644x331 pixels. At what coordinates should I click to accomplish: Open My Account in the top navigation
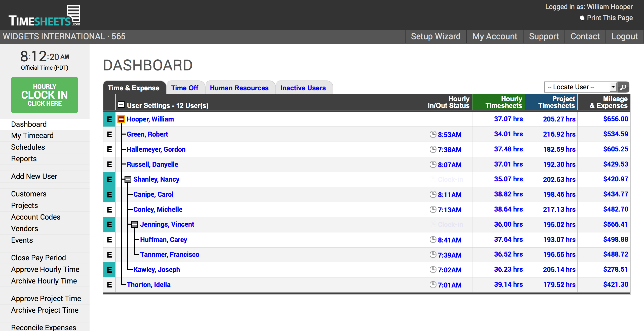coord(495,36)
